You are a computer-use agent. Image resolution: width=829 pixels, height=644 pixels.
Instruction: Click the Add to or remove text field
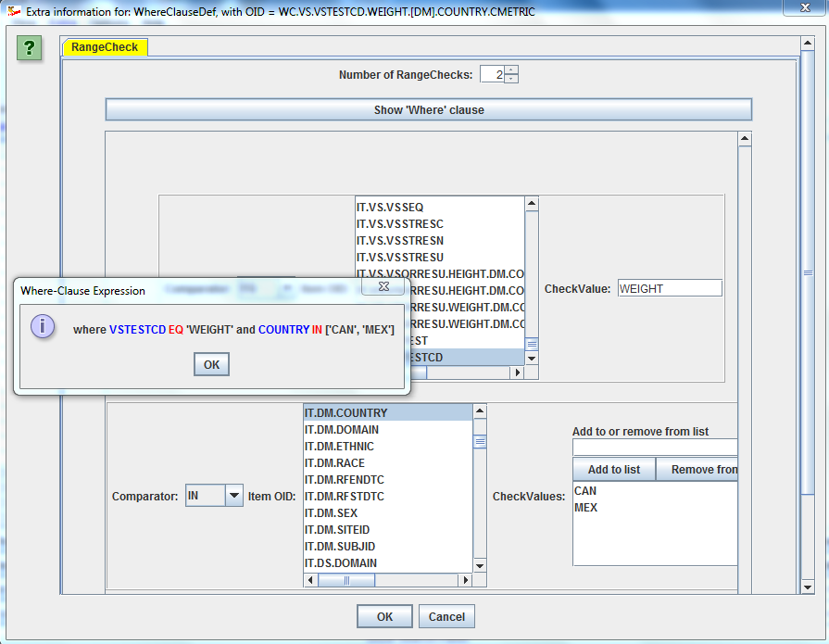654,448
